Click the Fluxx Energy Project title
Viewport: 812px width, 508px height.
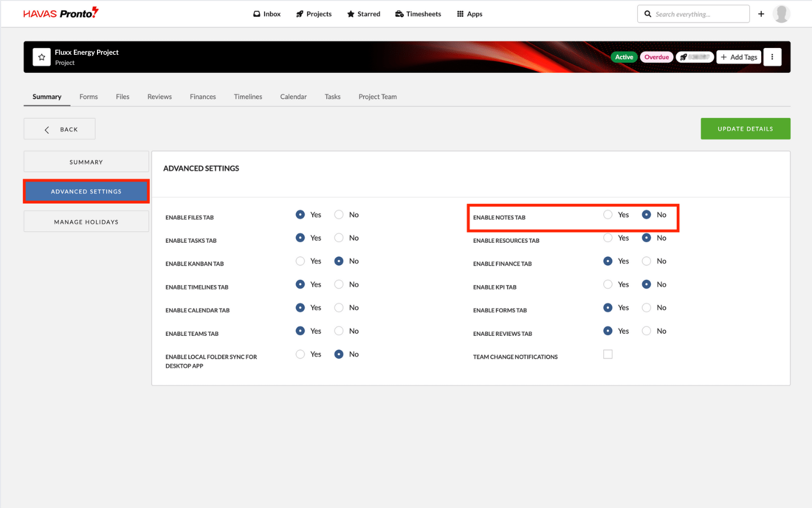click(87, 52)
